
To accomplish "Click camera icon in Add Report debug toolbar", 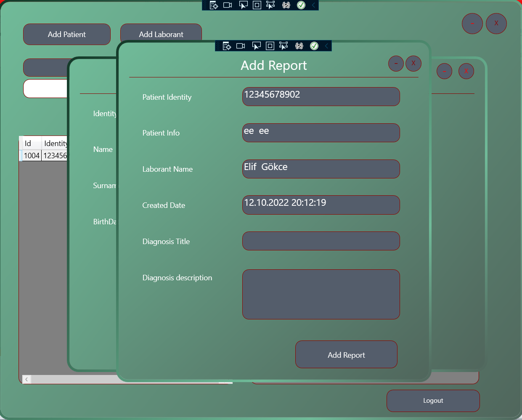I will (241, 46).
